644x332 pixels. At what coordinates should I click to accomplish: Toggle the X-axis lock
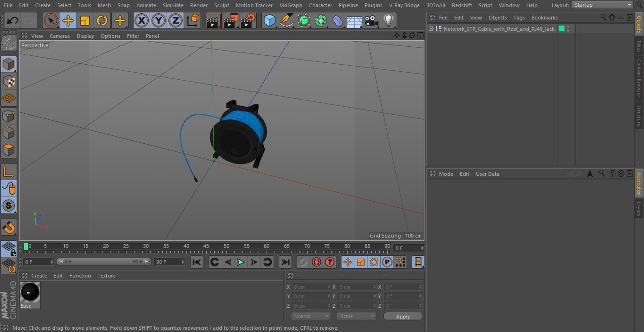(142, 21)
